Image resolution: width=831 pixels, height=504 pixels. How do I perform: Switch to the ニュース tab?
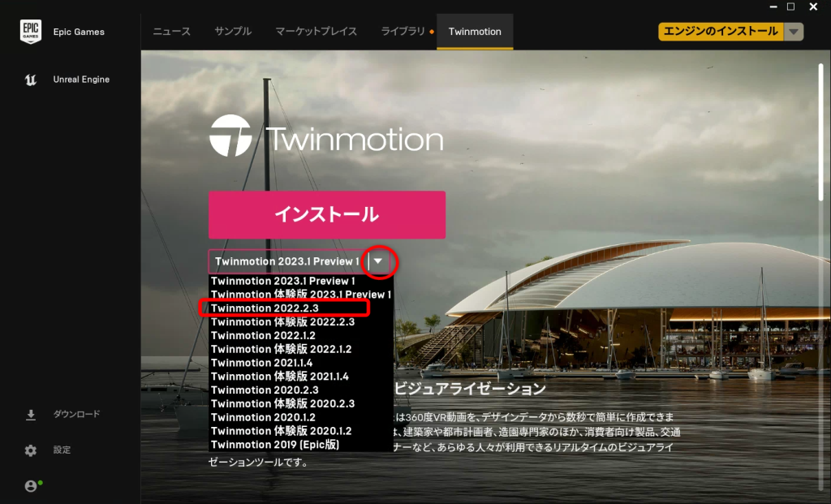[172, 32]
